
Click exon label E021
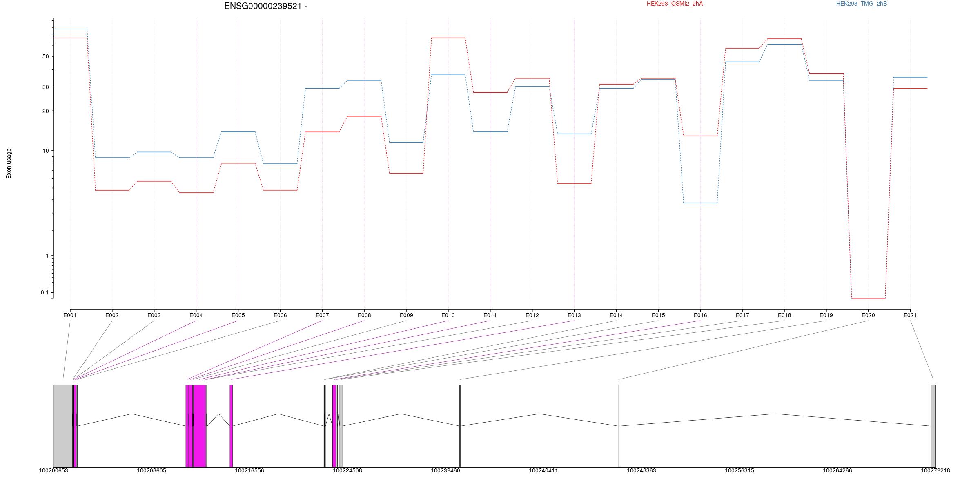910,315
